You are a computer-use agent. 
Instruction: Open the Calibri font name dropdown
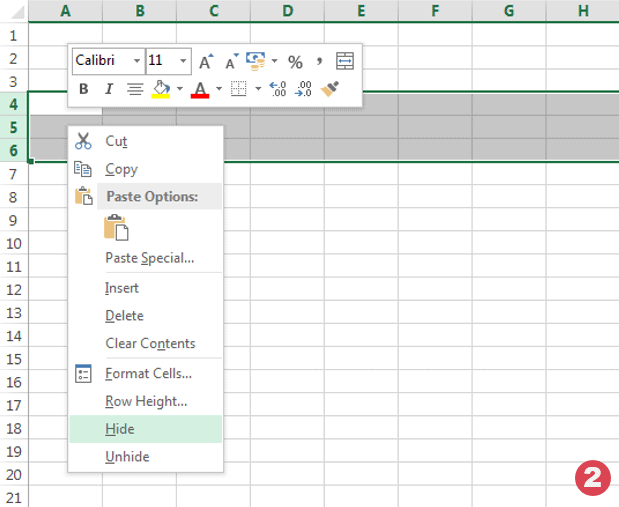point(137,61)
